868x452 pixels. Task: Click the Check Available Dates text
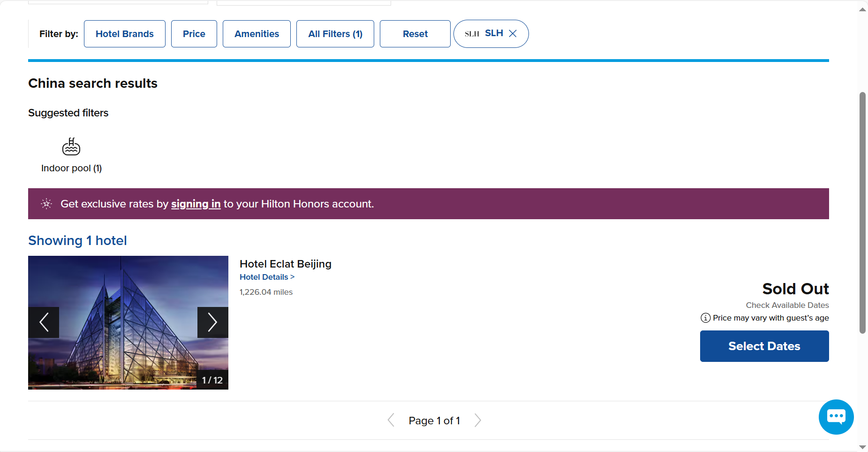tap(787, 305)
